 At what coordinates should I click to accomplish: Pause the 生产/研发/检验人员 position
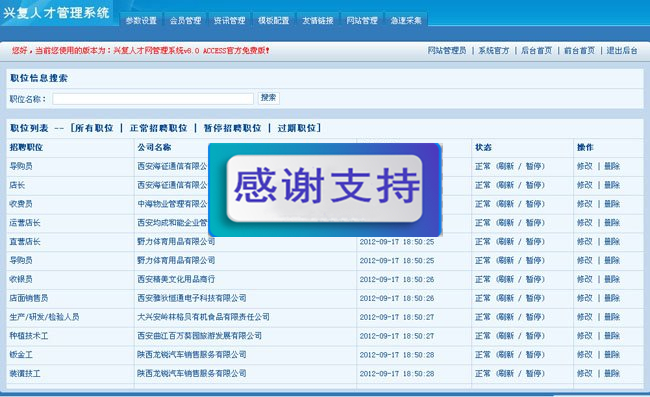pyautogui.click(x=533, y=317)
